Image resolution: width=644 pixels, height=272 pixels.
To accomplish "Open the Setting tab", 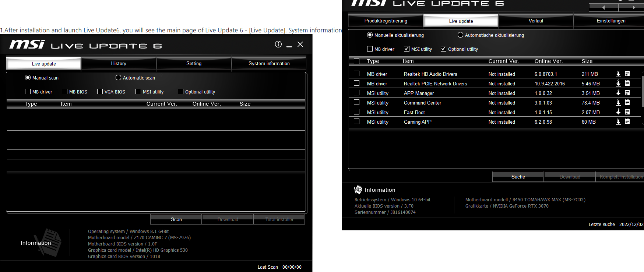I will coord(194,64).
